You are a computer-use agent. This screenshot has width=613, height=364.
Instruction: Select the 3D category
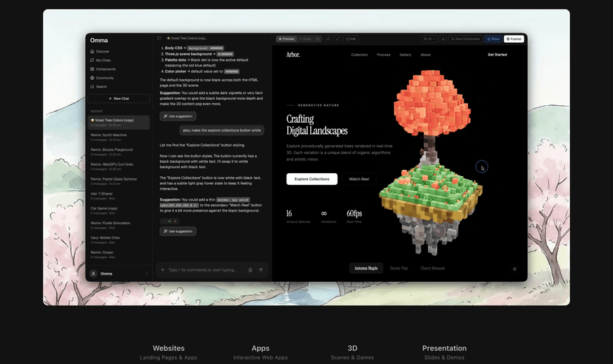tap(352, 352)
